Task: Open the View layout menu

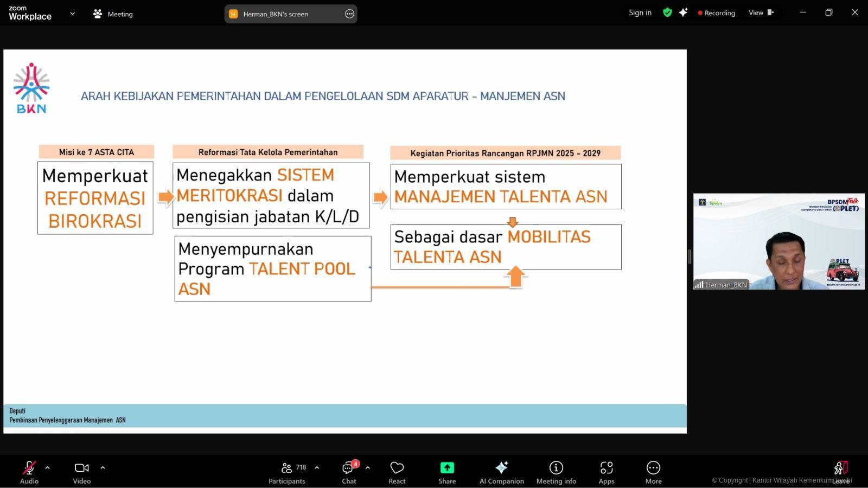Action: coord(761,12)
